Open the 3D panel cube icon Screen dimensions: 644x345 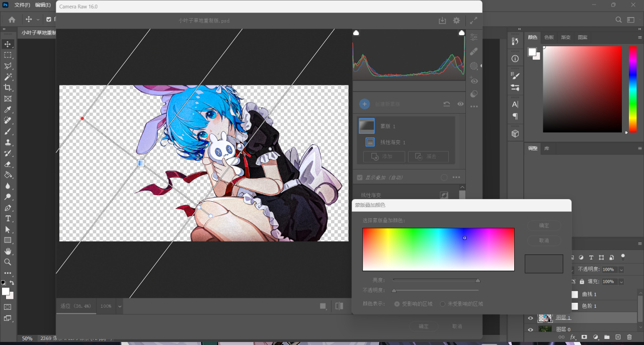515,133
